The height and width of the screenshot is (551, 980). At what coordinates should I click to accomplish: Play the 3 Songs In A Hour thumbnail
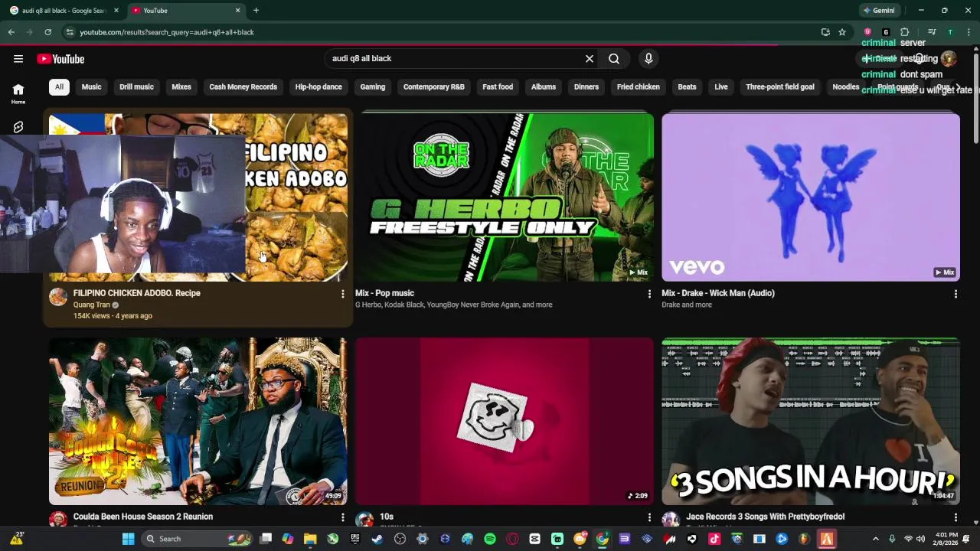811,422
